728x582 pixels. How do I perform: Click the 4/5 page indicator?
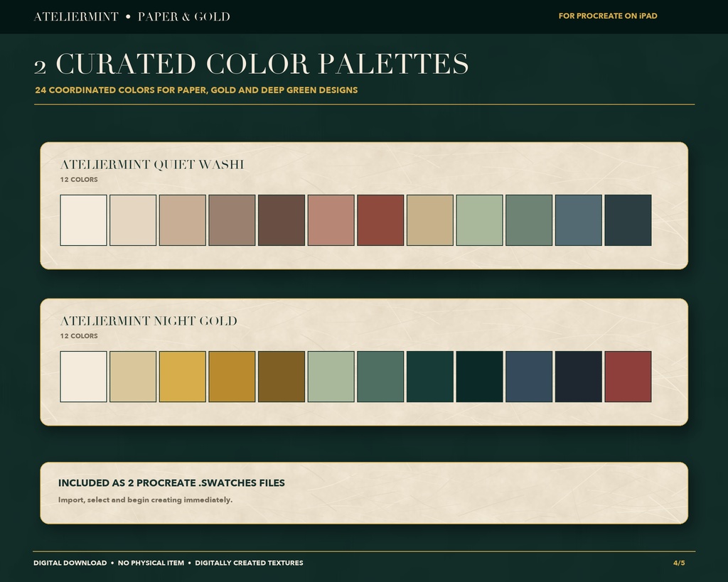(x=679, y=563)
